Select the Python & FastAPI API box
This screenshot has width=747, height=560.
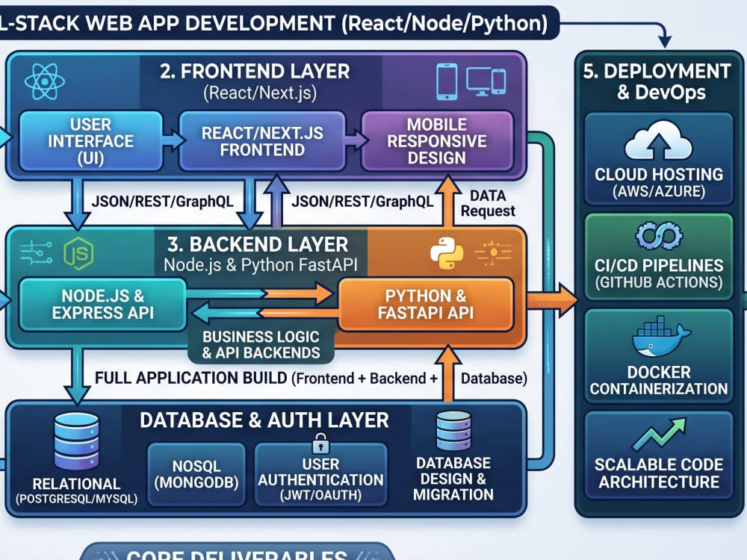426,305
